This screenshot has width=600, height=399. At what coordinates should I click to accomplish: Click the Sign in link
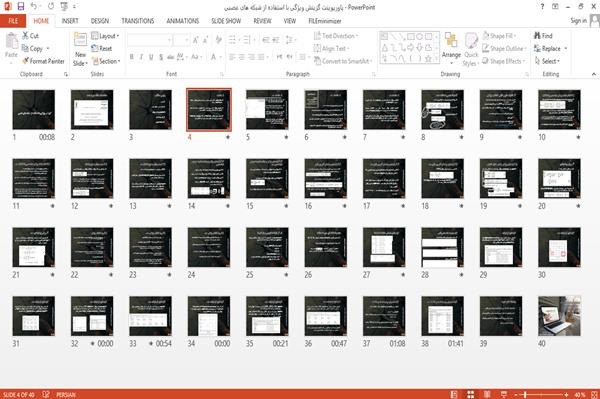pos(578,20)
